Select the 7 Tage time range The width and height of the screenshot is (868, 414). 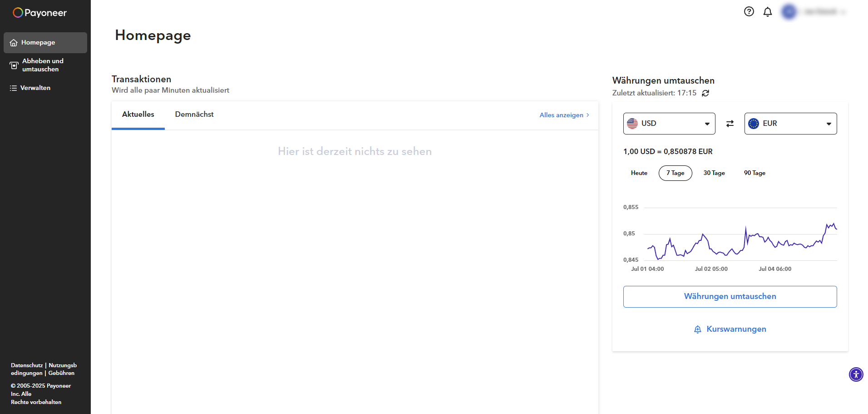(675, 173)
